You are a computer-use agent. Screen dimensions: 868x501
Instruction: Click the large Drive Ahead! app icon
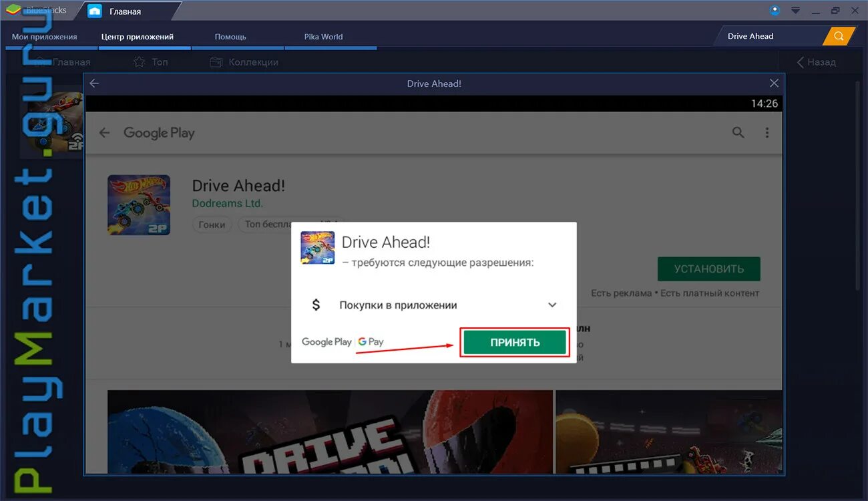pos(139,205)
